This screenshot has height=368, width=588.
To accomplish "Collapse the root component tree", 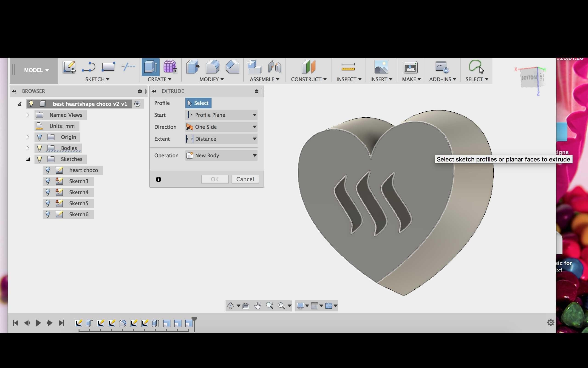I will pos(20,104).
